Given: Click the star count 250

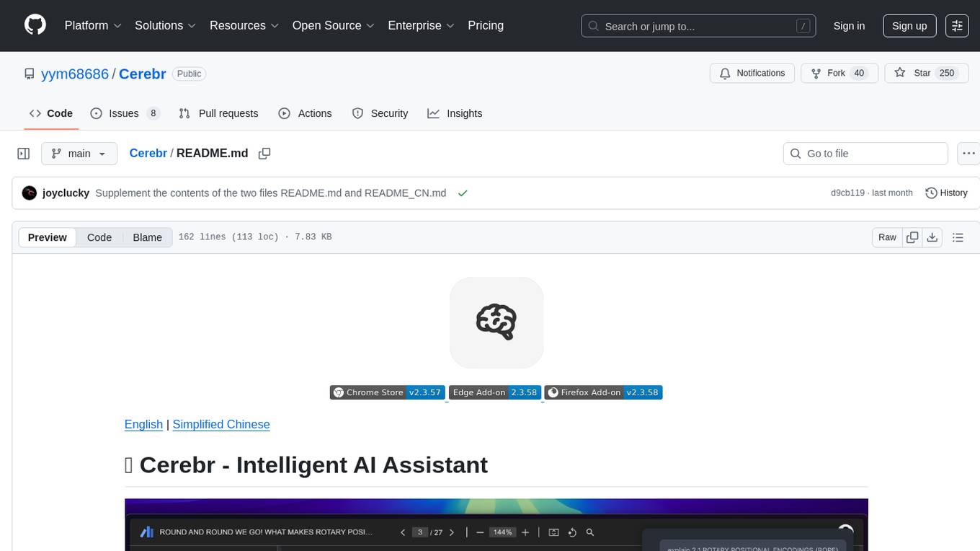Looking at the screenshot, I should click(947, 74).
